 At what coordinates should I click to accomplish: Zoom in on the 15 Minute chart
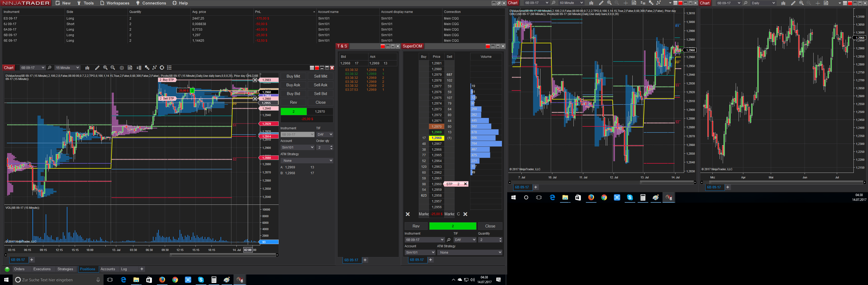(x=105, y=68)
